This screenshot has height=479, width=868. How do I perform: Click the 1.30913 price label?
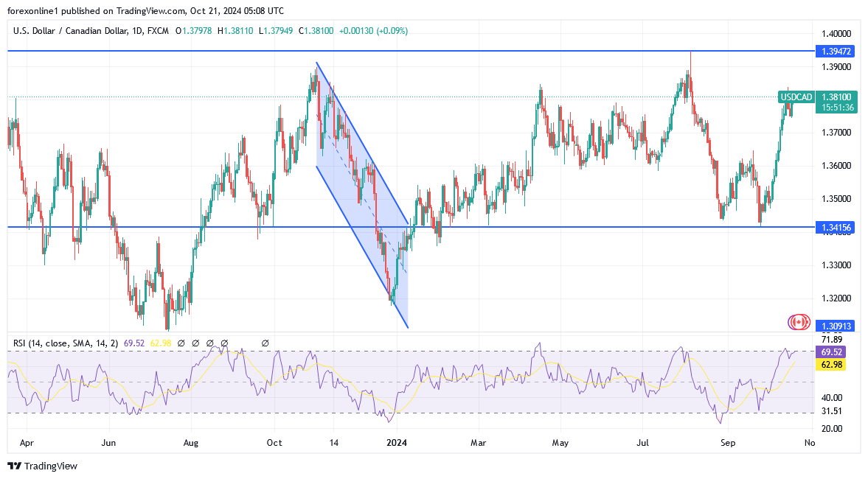coord(835,326)
